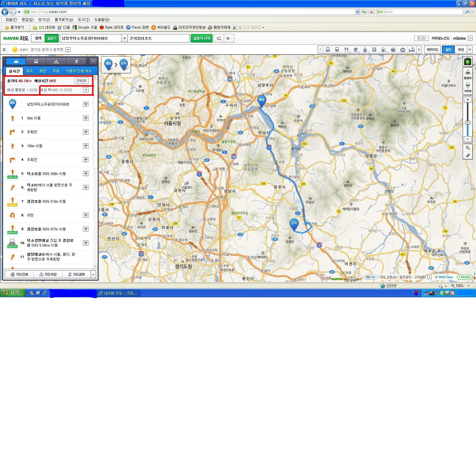Collapse the top bar double chevron
Image resolution: width=476 pixels, height=453 pixels.
4,50
